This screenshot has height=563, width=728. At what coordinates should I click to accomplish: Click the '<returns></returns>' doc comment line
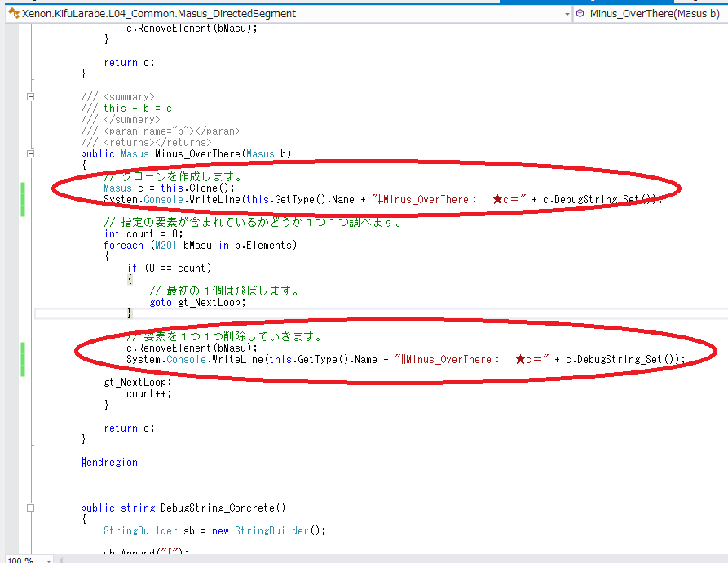pyautogui.click(x=146, y=143)
